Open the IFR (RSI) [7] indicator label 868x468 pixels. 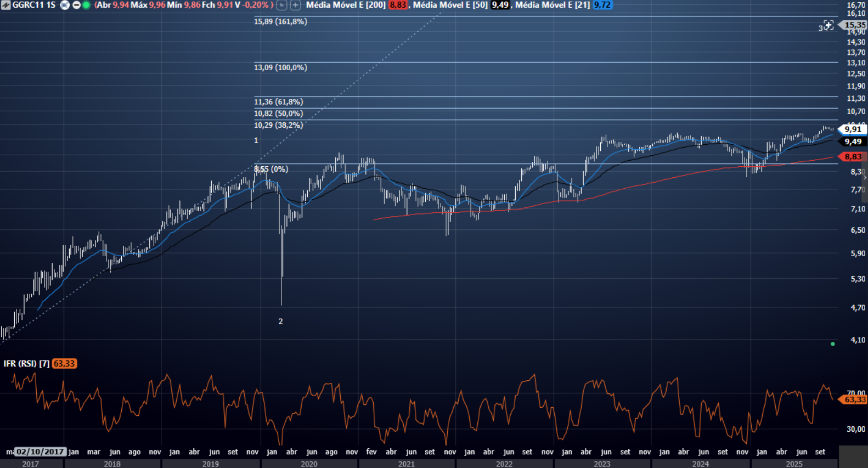pos(26,364)
